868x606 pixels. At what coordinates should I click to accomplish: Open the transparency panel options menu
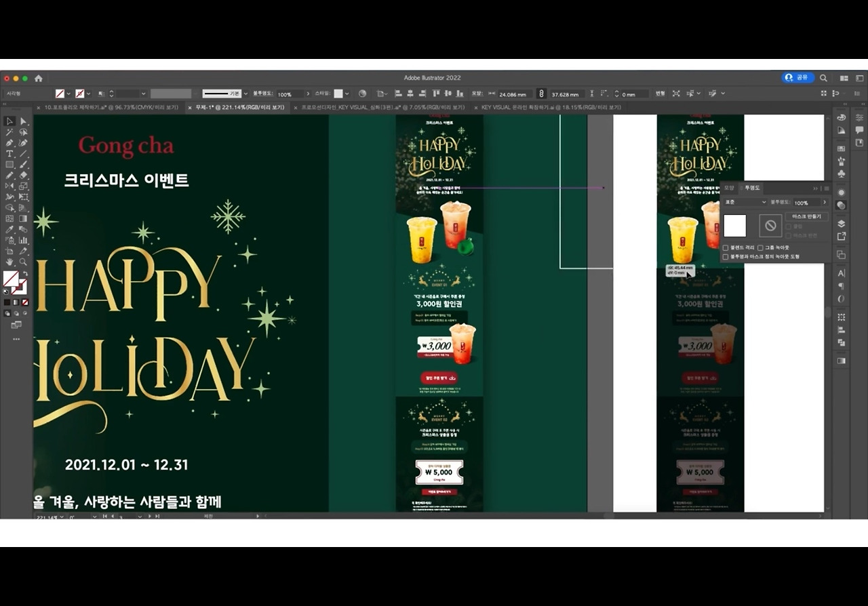[826, 188]
